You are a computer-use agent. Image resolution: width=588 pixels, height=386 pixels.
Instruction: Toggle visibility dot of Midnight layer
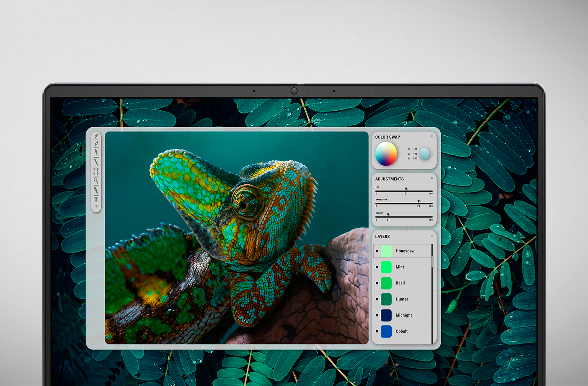pyautogui.click(x=377, y=315)
